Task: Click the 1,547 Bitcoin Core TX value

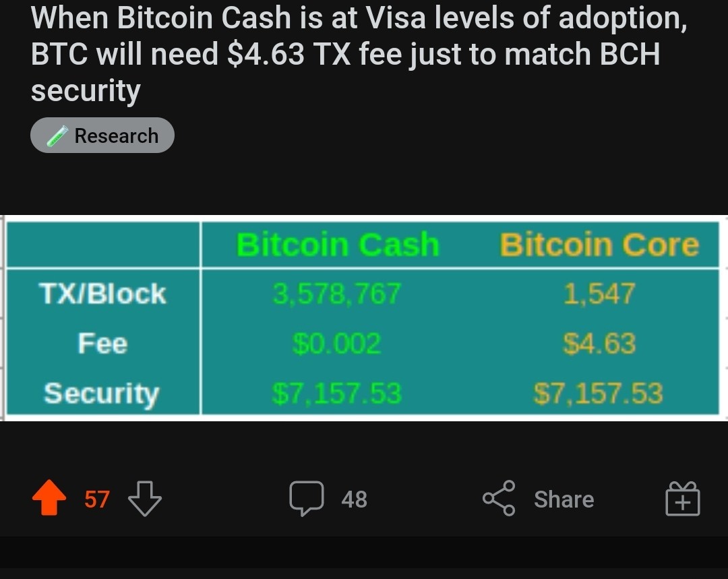Action: pyautogui.click(x=599, y=293)
